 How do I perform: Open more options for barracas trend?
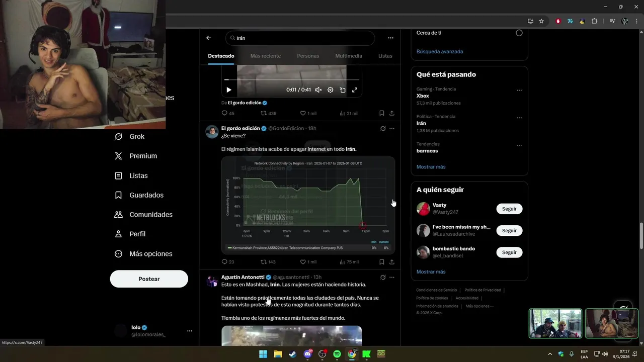click(519, 145)
